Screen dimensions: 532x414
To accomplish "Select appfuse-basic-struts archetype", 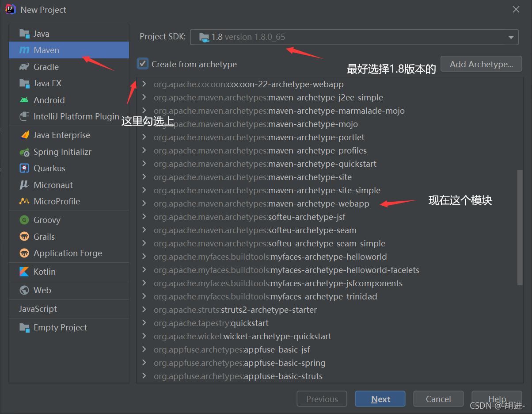I will click(x=238, y=376).
